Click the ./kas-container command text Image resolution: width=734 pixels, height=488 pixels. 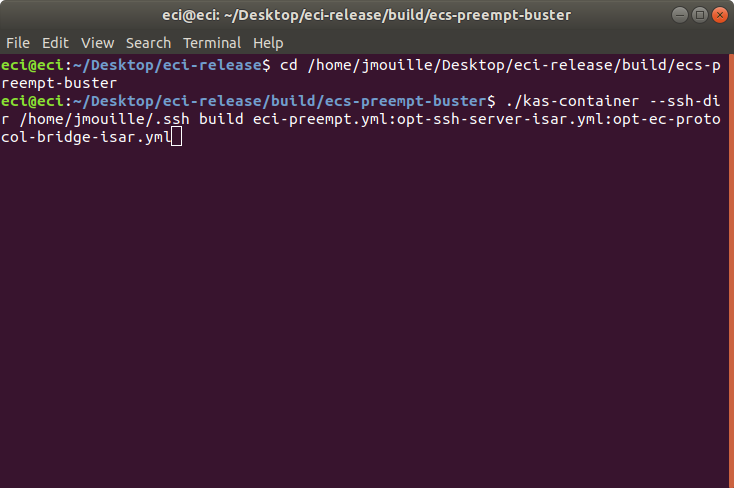pos(573,101)
